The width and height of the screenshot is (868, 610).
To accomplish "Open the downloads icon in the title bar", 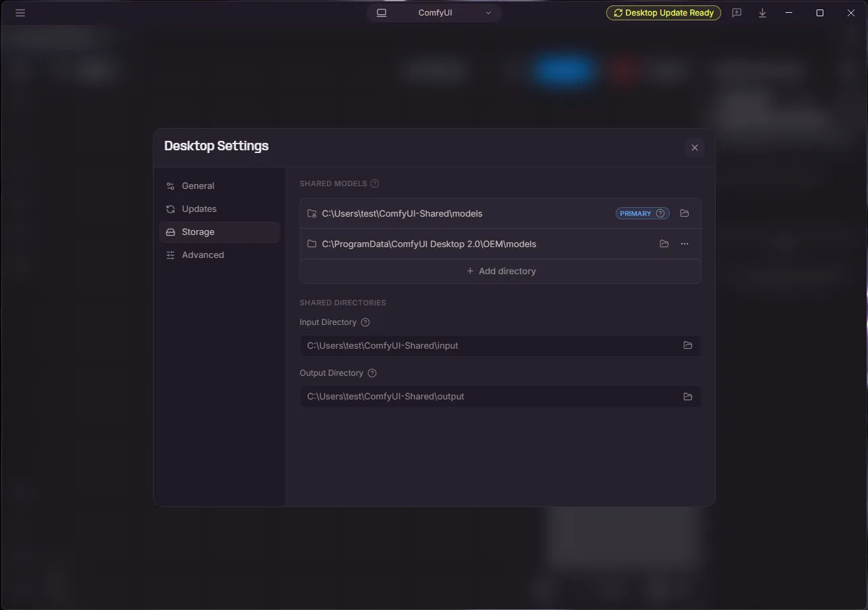I will tap(762, 13).
